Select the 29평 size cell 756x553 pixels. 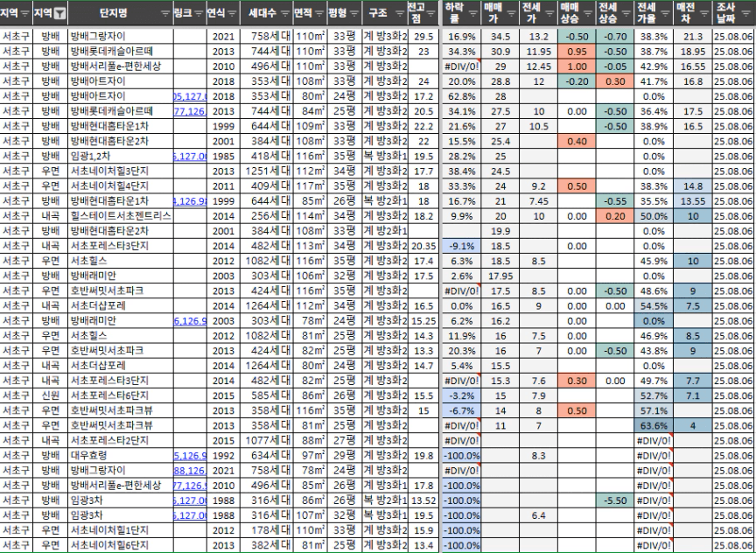(x=344, y=455)
